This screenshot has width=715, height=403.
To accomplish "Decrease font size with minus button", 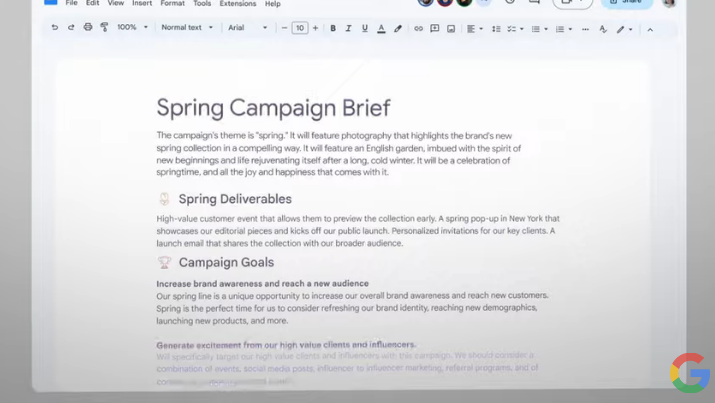I will point(284,28).
